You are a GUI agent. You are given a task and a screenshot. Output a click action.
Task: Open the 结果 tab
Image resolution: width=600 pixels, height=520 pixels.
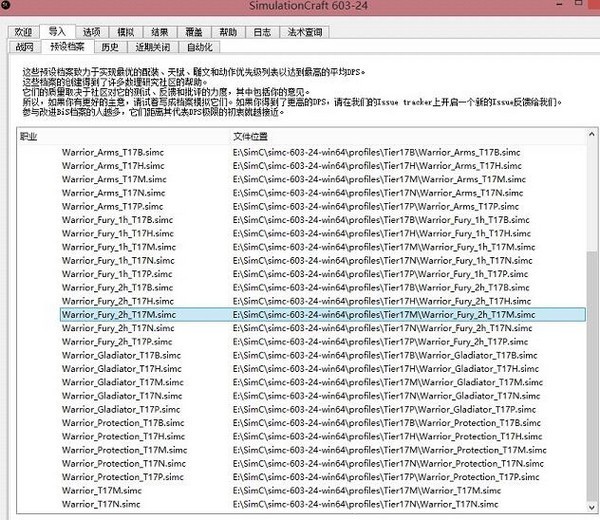(x=160, y=32)
